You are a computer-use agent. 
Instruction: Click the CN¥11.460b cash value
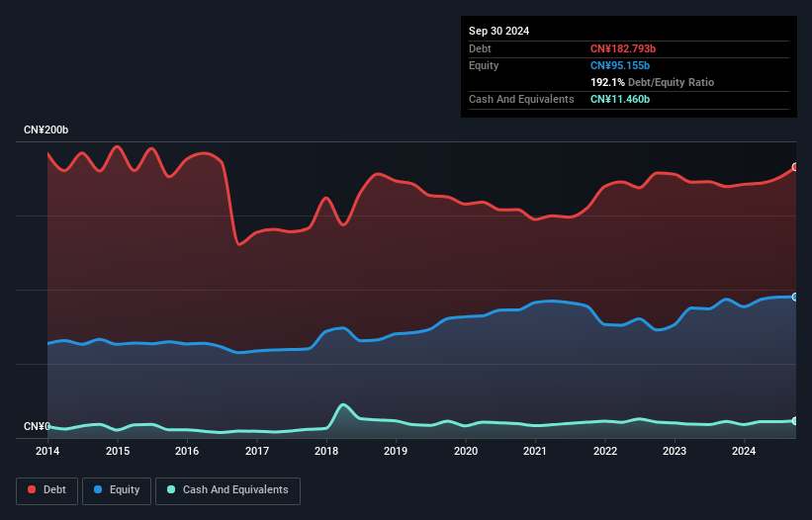(x=620, y=99)
